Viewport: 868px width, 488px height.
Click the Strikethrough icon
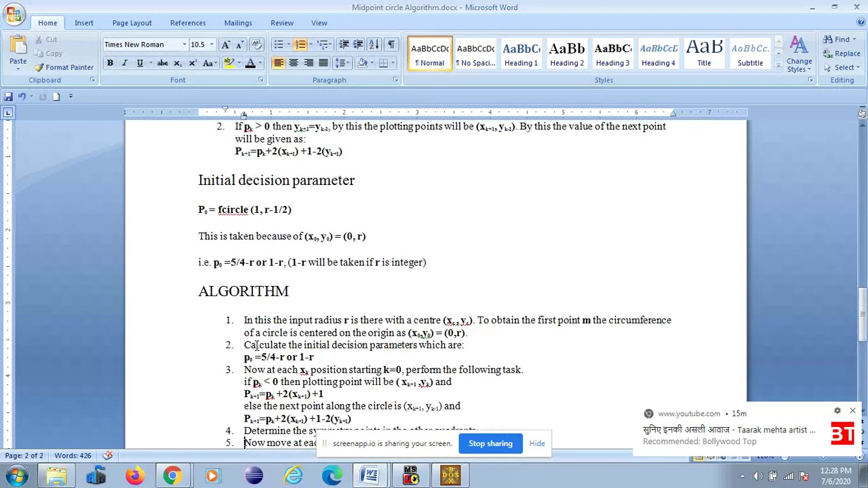point(162,63)
